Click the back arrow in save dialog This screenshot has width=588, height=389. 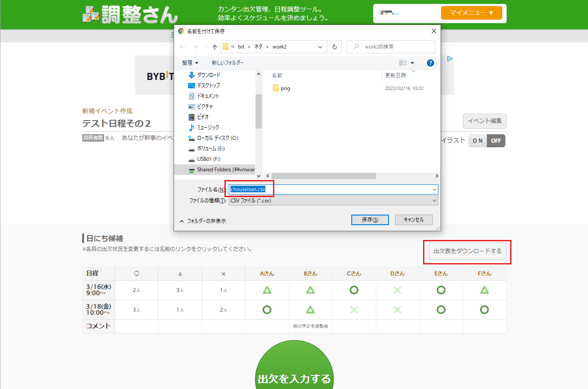(183, 47)
